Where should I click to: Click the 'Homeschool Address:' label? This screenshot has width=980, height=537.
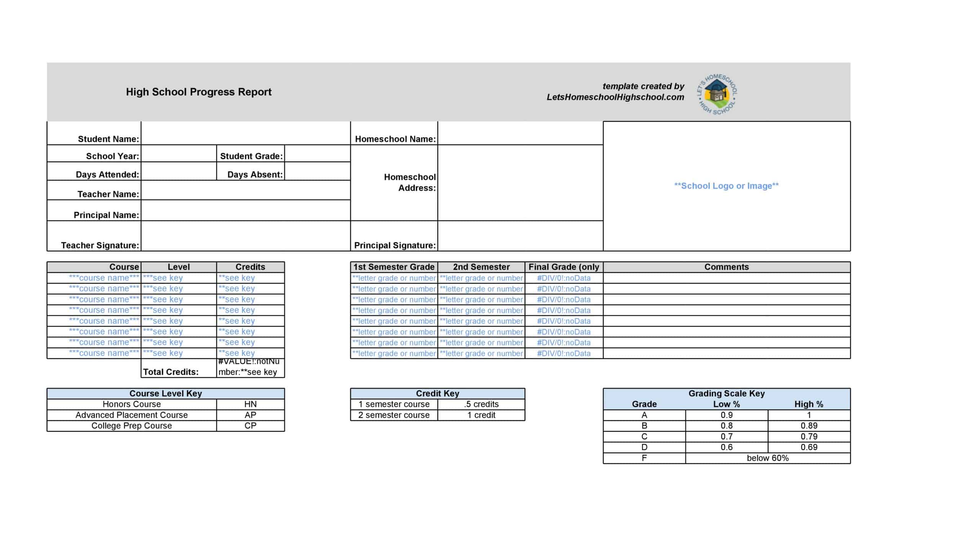point(410,183)
